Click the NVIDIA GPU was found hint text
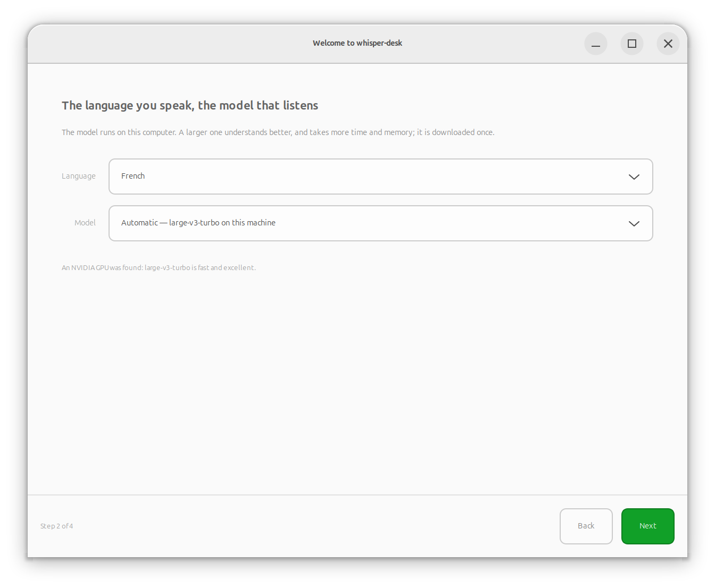 point(159,268)
